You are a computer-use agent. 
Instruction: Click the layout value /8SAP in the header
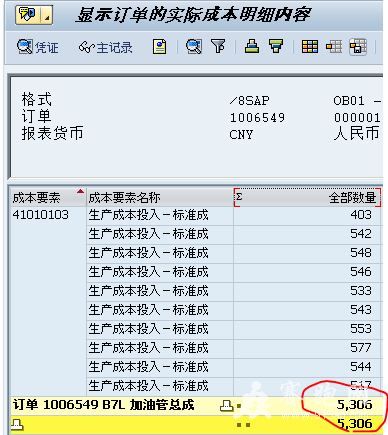(x=250, y=100)
